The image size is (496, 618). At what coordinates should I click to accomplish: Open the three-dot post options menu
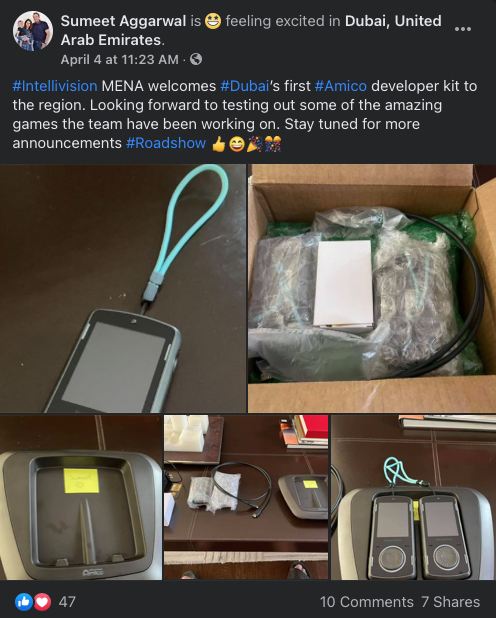[462, 29]
